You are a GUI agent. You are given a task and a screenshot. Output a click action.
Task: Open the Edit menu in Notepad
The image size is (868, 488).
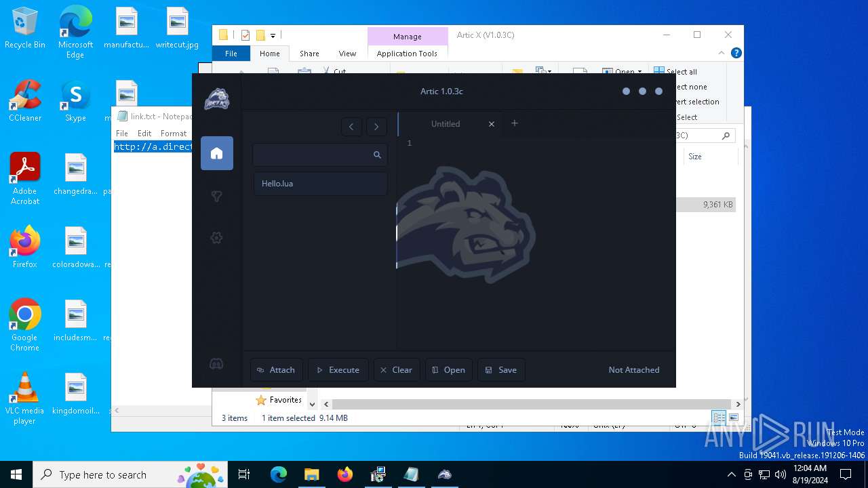click(144, 134)
